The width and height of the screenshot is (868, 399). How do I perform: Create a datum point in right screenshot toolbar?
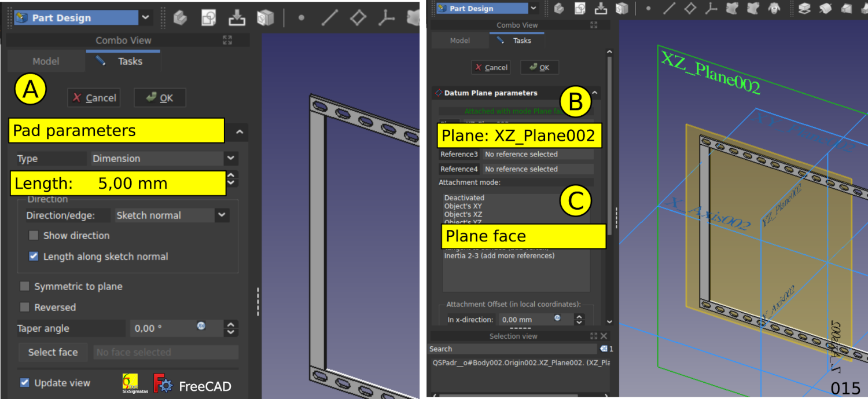pos(648,8)
